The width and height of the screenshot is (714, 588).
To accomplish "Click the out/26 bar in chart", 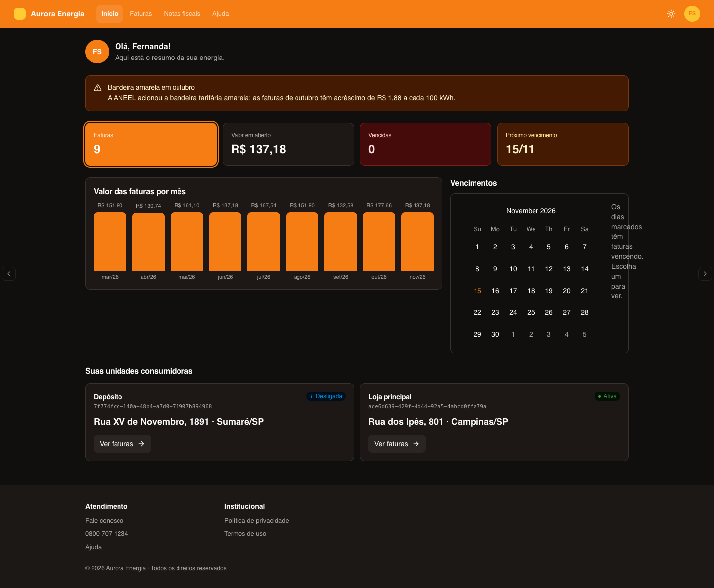I will point(379,242).
